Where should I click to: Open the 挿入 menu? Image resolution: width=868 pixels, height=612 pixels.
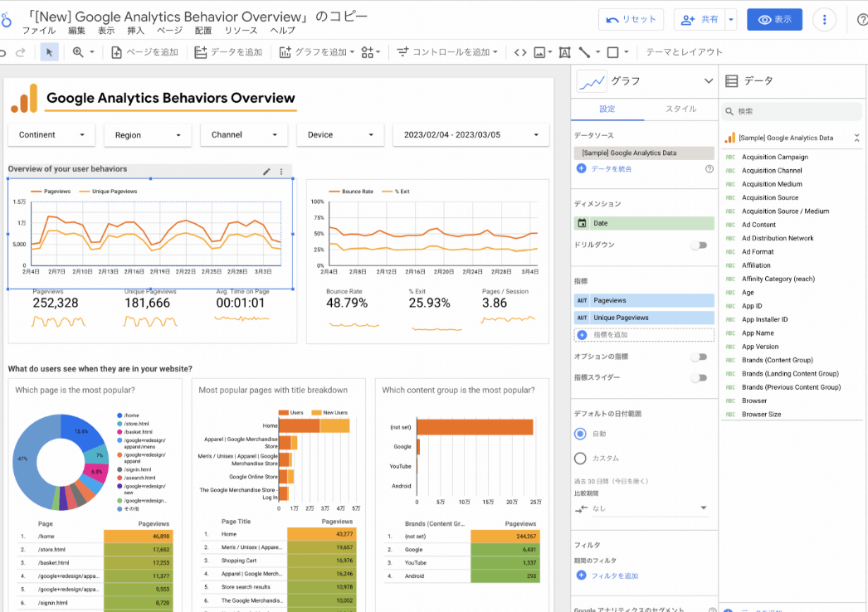[135, 31]
